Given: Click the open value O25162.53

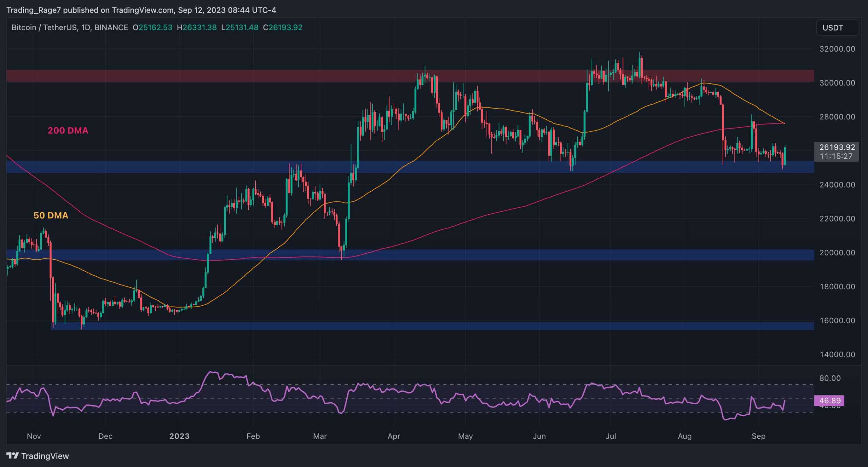Looking at the screenshot, I should [152, 27].
